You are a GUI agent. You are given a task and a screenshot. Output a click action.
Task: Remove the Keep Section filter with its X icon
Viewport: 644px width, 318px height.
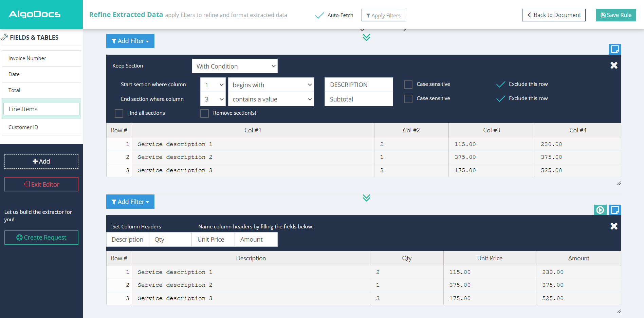point(614,65)
